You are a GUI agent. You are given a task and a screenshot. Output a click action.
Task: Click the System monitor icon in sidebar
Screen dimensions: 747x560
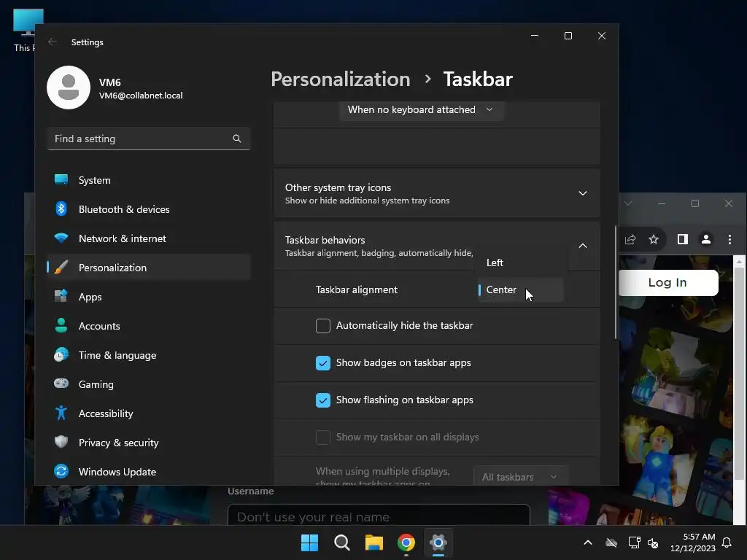point(61,179)
